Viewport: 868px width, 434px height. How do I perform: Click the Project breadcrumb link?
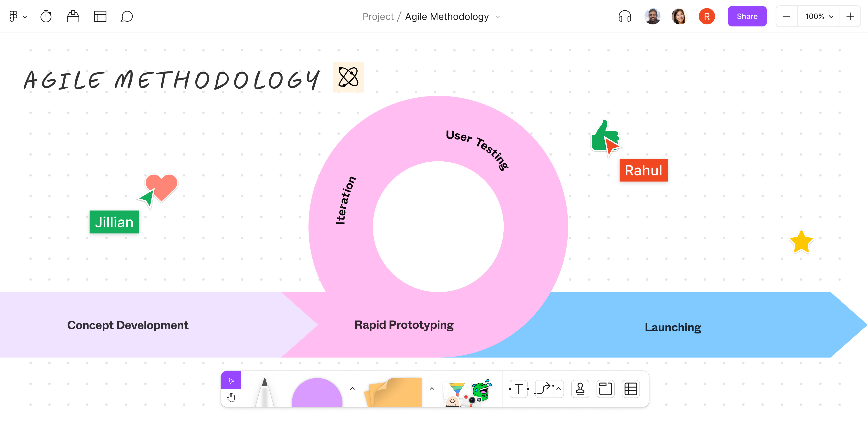(x=378, y=16)
